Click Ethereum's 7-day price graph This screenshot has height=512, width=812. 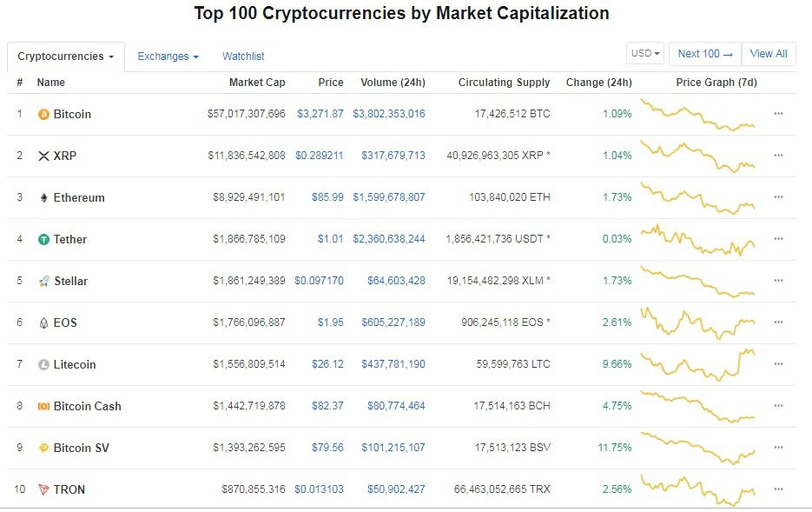pyautogui.click(x=698, y=197)
